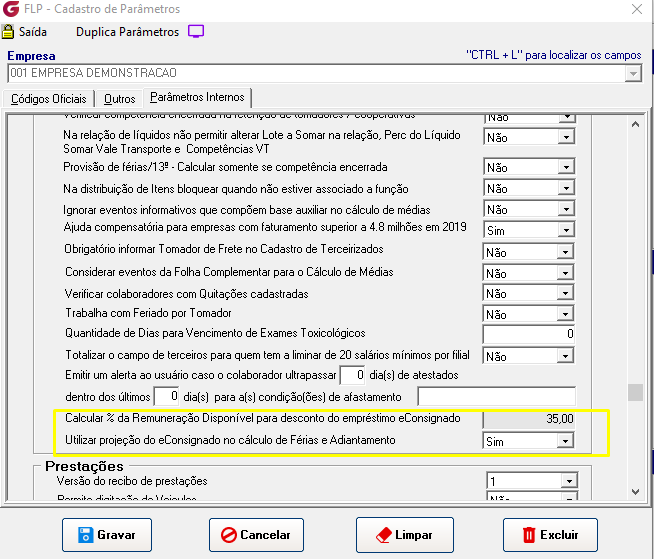The height and width of the screenshot is (559, 654).
Task: Click the purple monitor icon beside Duplica Parâmetros
Action: [196, 32]
